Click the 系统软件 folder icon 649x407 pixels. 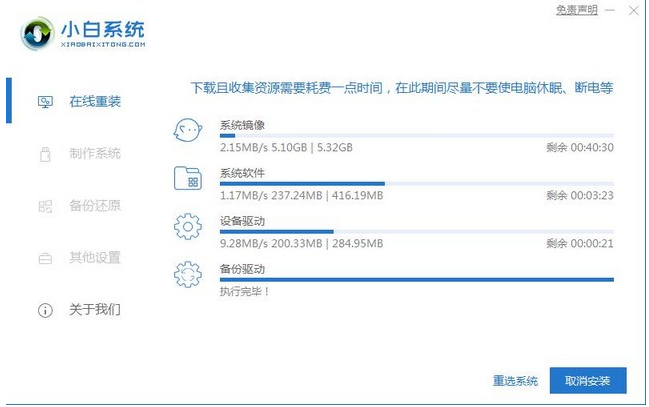coord(188,179)
